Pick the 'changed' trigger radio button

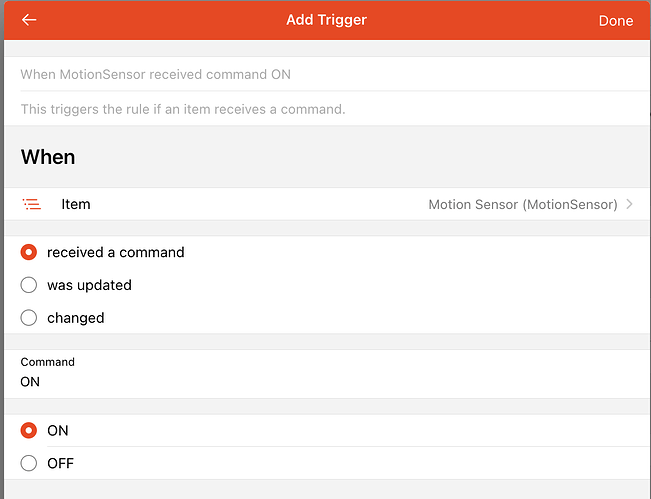[x=29, y=318]
